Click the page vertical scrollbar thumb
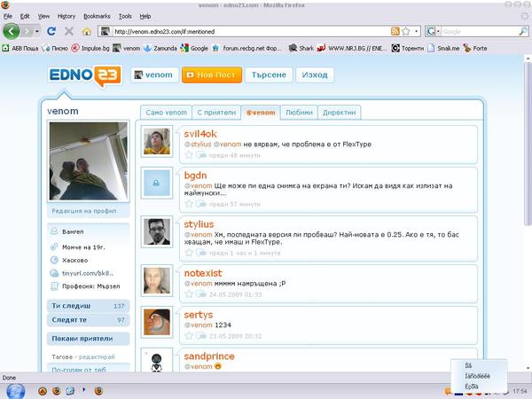This screenshot has width=532, height=399. (528, 144)
